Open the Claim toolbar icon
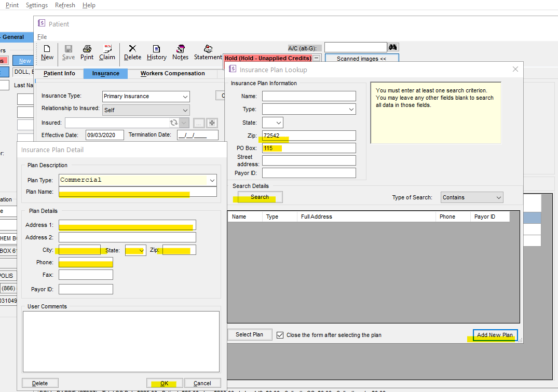This screenshot has width=558, height=392. click(x=107, y=52)
